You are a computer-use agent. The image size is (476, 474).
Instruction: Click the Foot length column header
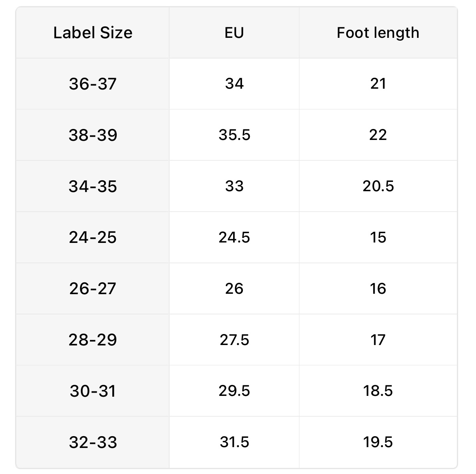[378, 33]
